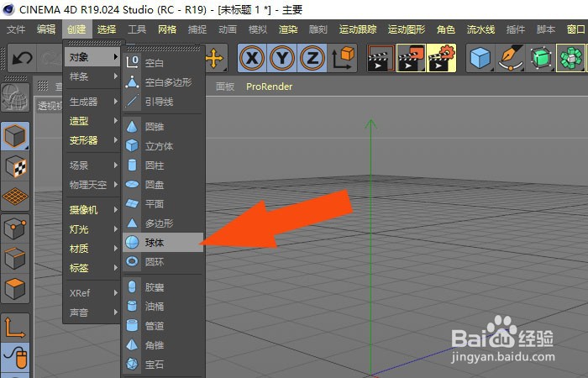Open the viewport 面板 menu
The width and height of the screenshot is (588, 378).
pos(225,87)
